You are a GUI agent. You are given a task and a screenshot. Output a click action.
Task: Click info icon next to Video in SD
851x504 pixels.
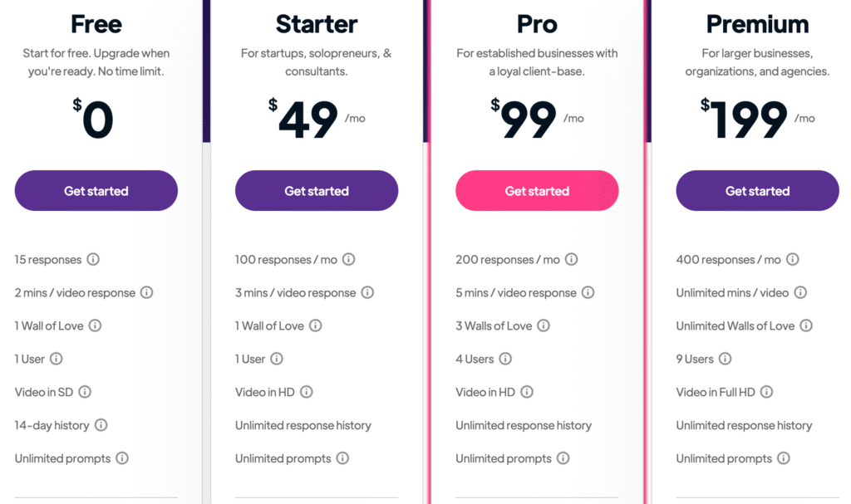(86, 392)
